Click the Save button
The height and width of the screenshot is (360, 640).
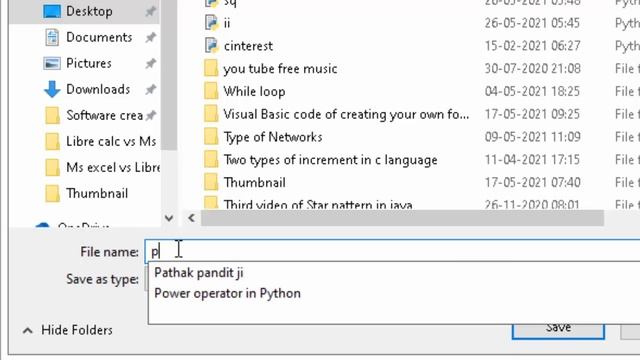pos(558,330)
